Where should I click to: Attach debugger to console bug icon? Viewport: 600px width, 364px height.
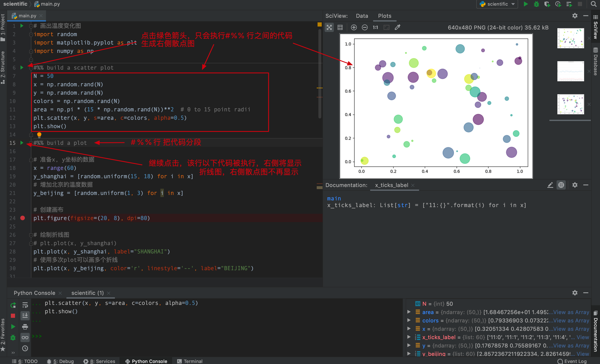pos(13,337)
